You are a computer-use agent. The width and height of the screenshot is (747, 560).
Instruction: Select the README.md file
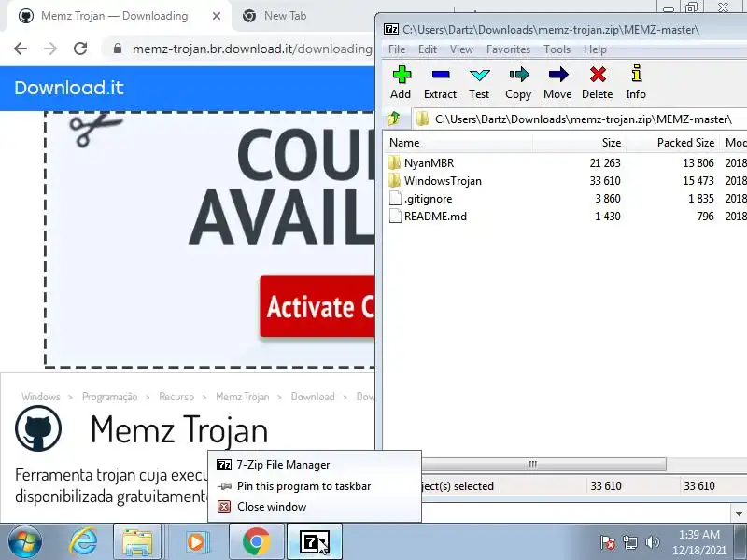(435, 217)
